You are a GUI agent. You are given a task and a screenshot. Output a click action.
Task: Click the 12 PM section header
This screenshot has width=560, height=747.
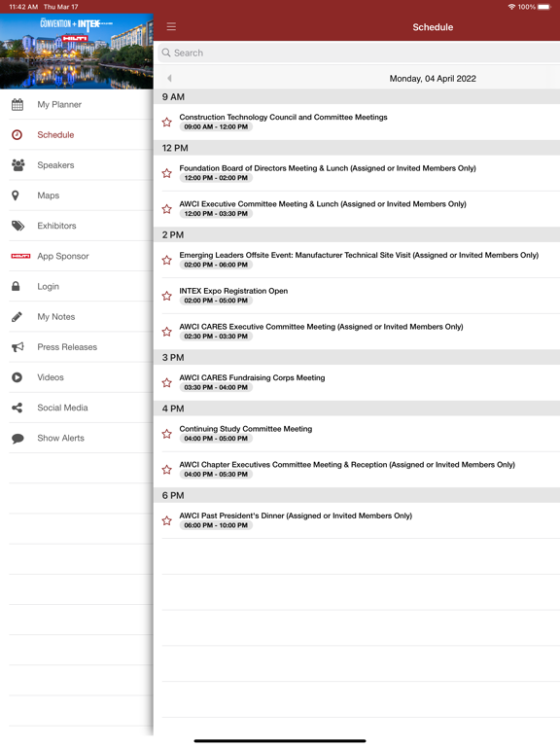coord(357,148)
